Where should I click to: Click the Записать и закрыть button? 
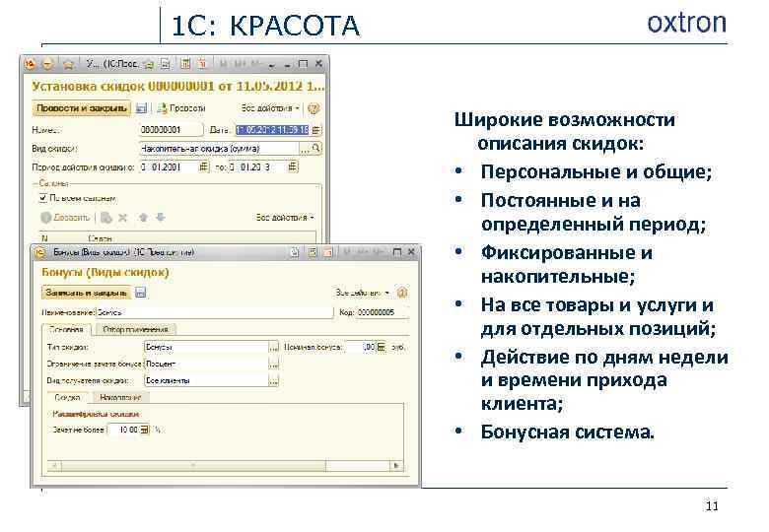87,293
